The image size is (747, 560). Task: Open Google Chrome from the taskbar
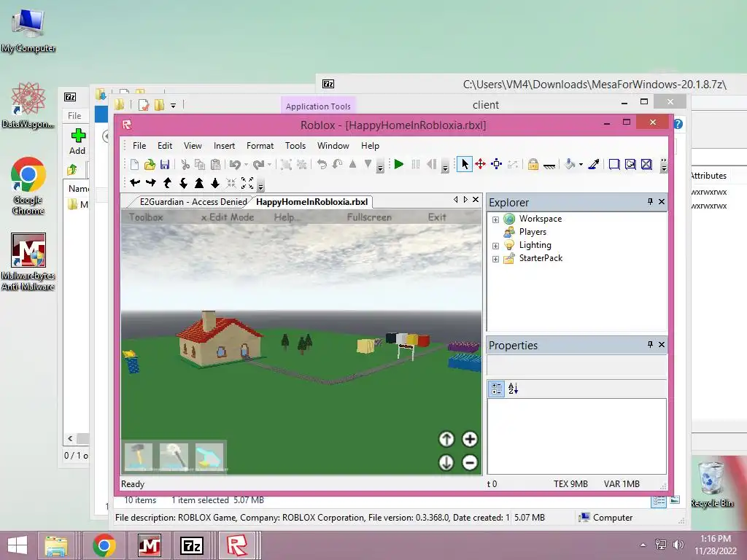pos(104,545)
